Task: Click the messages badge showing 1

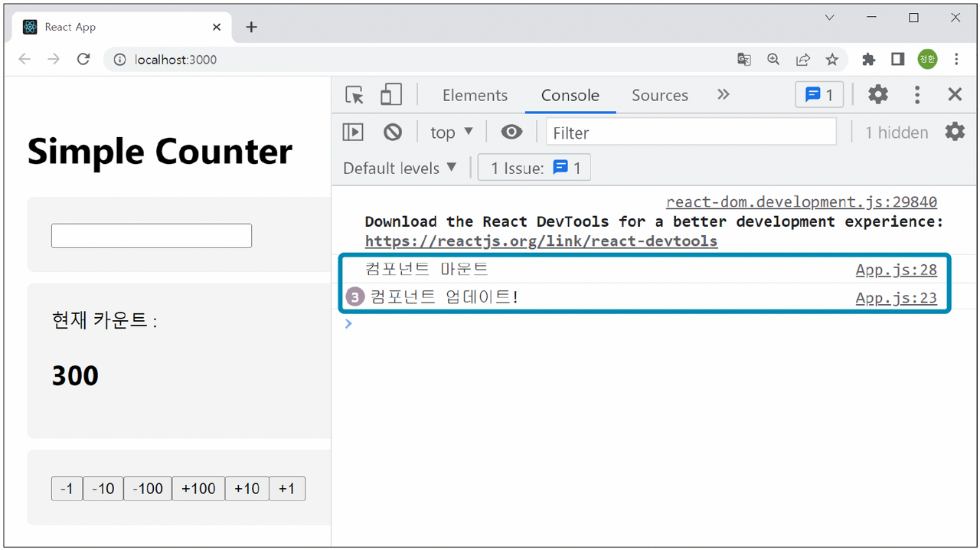Action: coord(819,95)
